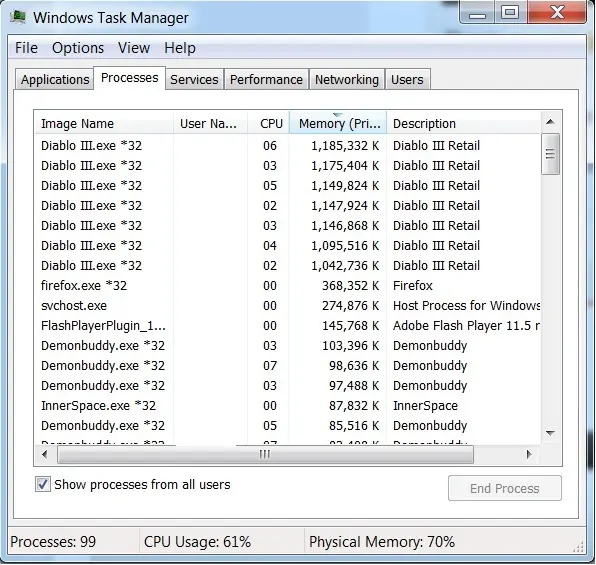
Task: Uncheck Show processes from all users
Action: (43, 484)
